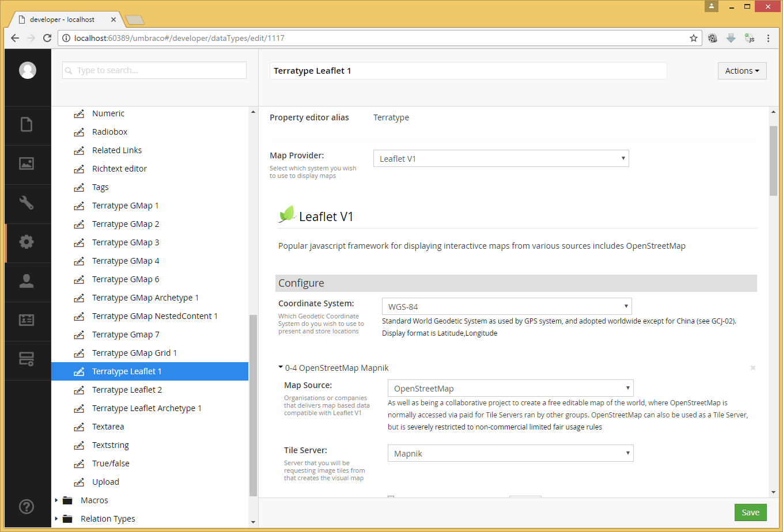Click the tree scrollbar up arrow
Image resolution: width=783 pixels, height=532 pixels.
click(x=253, y=111)
